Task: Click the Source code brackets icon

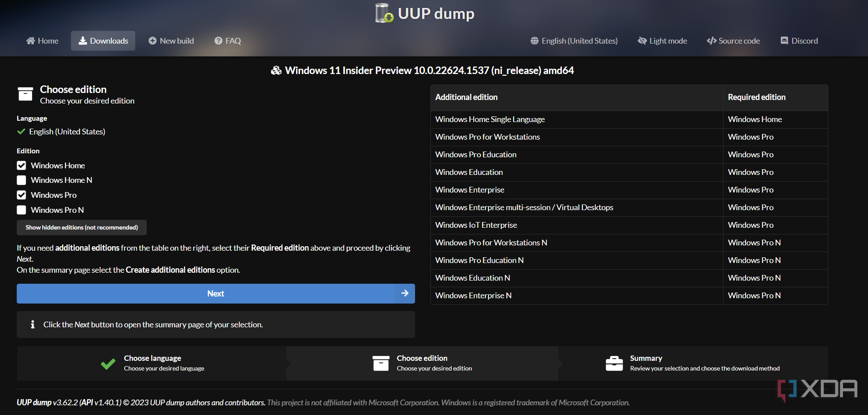Action: coord(712,41)
